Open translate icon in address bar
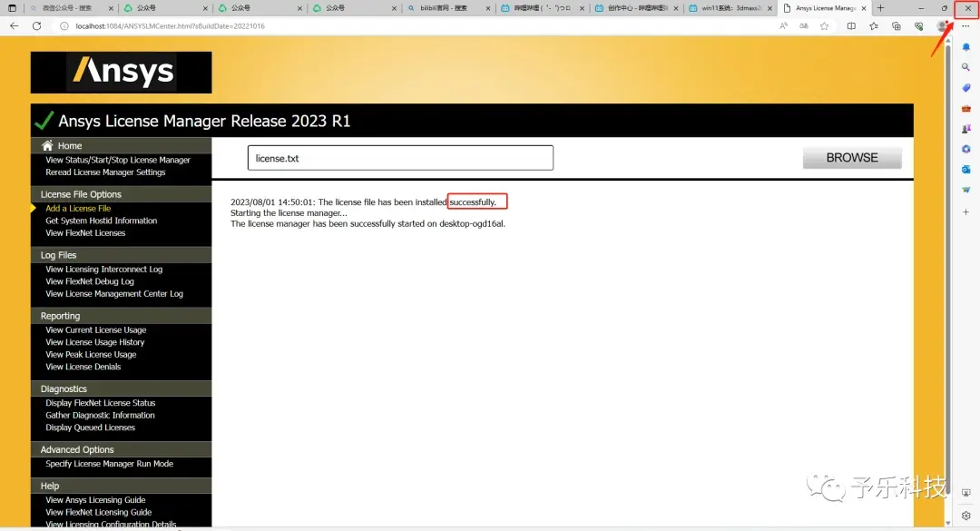The height and width of the screenshot is (531, 980). coord(804,26)
